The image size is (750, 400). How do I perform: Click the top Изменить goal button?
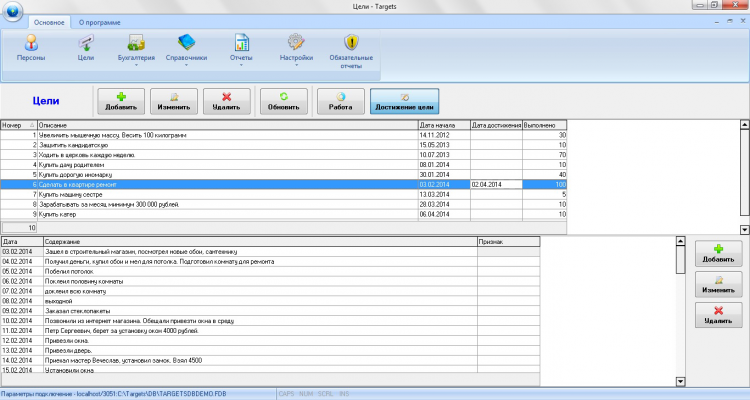(174, 101)
